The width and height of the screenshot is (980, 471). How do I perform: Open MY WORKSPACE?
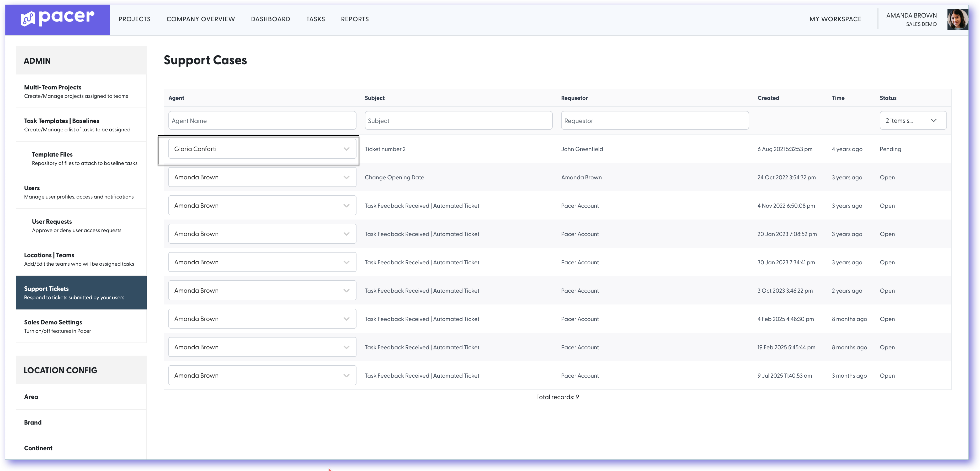[835, 19]
